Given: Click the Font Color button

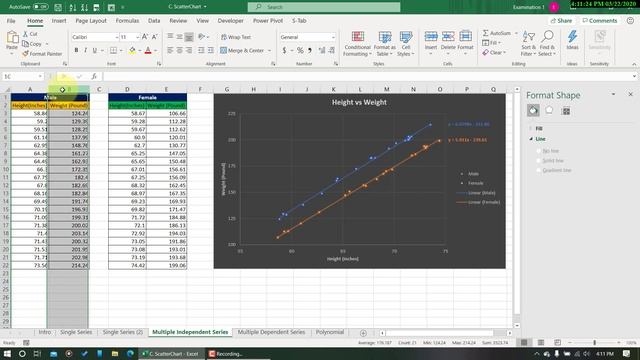Looking at the screenshot, I should click(x=148, y=50).
